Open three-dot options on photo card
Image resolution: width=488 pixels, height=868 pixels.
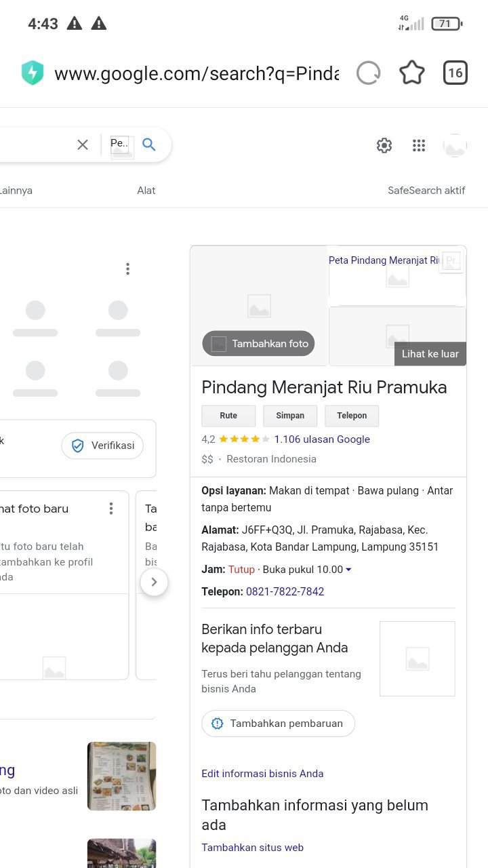point(111,509)
